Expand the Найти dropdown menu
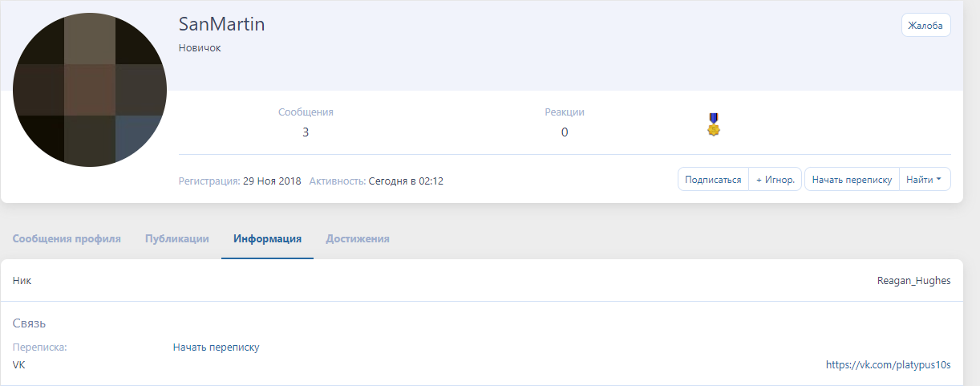This screenshot has height=386, width=980. coord(924,180)
